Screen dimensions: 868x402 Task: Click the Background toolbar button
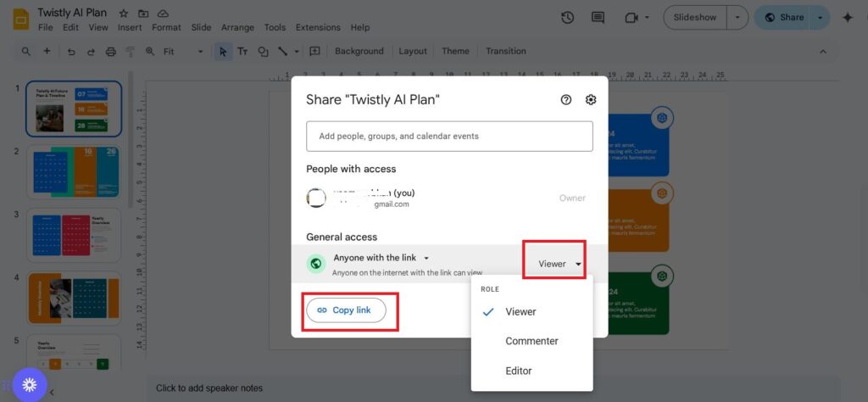pyautogui.click(x=359, y=51)
